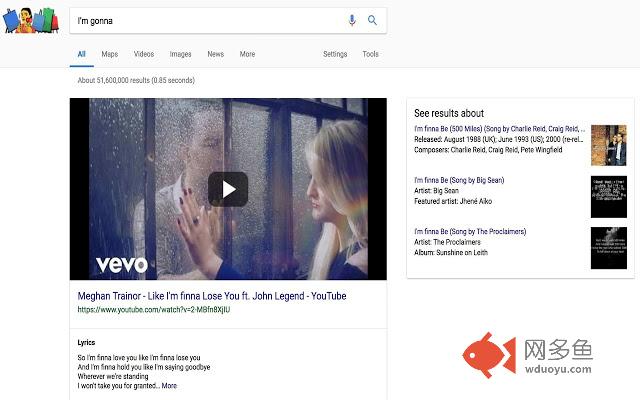Select the Images tab
The height and width of the screenshot is (400, 640).
[x=180, y=54]
